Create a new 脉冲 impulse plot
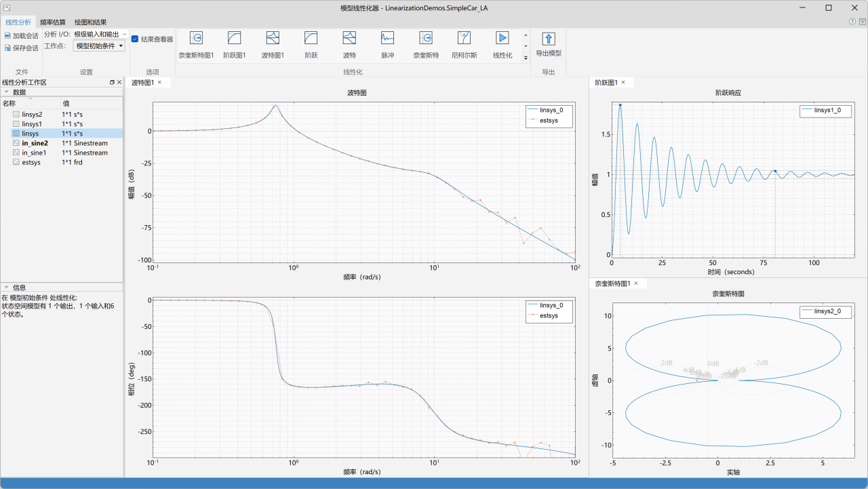This screenshot has width=868, height=489. coord(387,39)
